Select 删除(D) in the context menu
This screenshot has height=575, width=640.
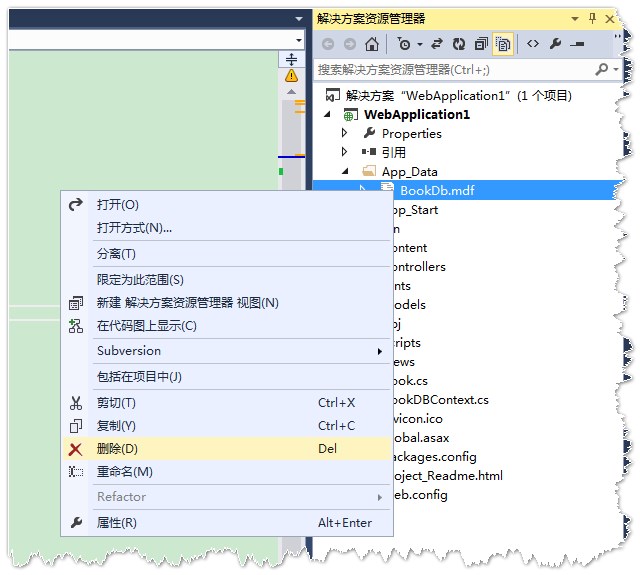tap(117, 449)
